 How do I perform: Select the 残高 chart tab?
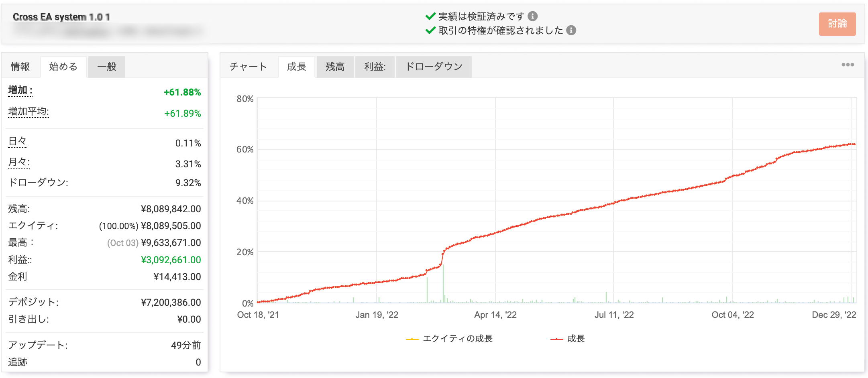[x=335, y=67]
